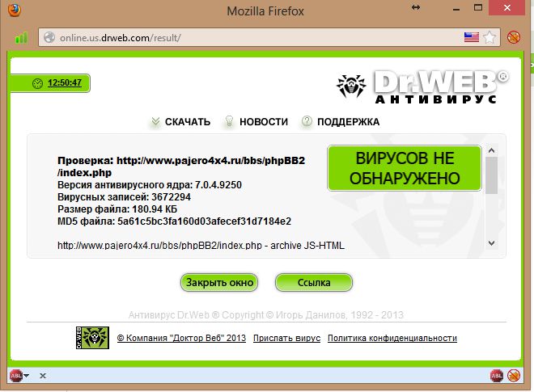Click the Размер файла: 180.94 КБ line

(x=117, y=209)
